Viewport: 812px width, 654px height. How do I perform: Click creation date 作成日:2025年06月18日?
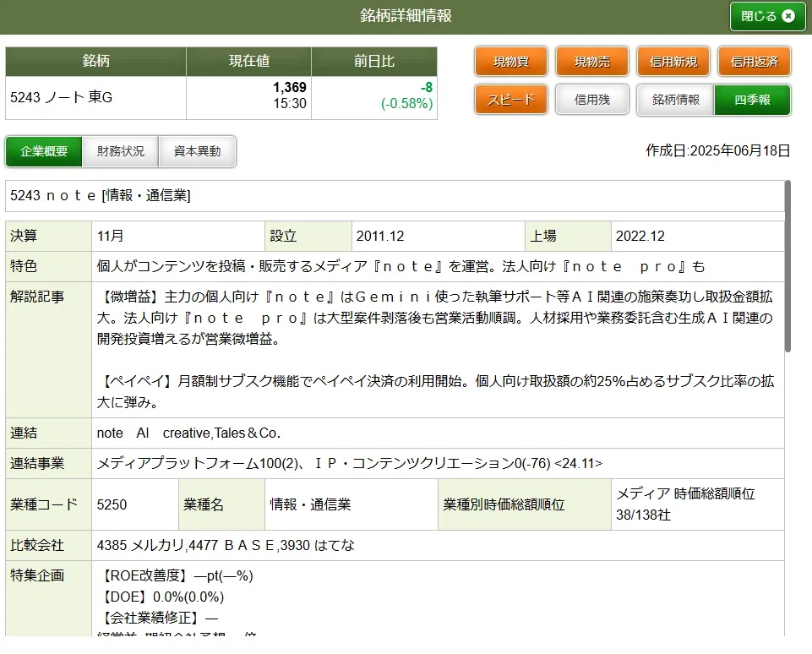(x=717, y=150)
